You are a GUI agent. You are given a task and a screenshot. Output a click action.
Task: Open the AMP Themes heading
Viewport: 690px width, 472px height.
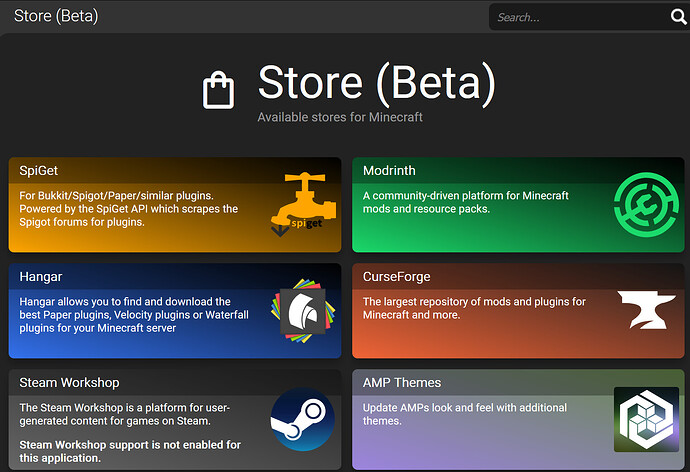point(402,383)
